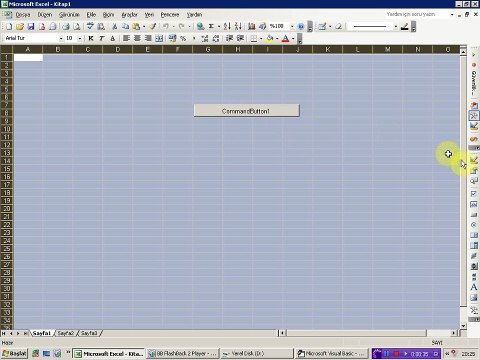Toggle Italic (T) formatting
Viewport: 480px width, 360px height.
tap(101, 38)
